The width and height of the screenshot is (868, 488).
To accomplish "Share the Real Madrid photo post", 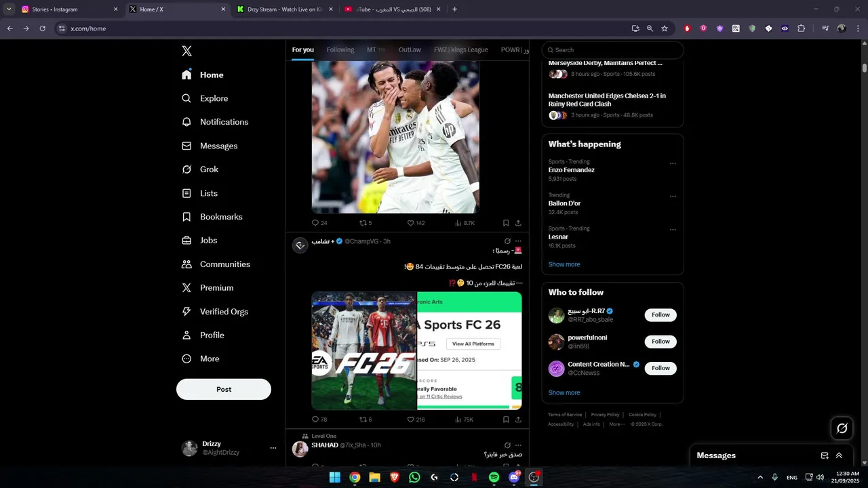I will [518, 223].
